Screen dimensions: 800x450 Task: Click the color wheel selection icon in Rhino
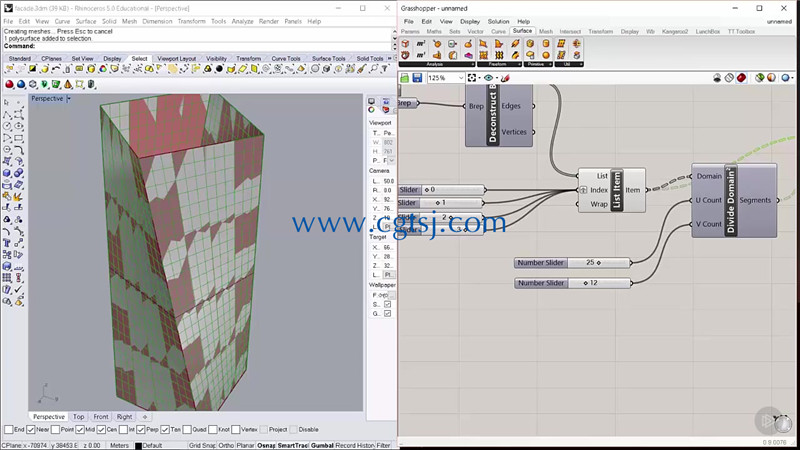click(103, 69)
